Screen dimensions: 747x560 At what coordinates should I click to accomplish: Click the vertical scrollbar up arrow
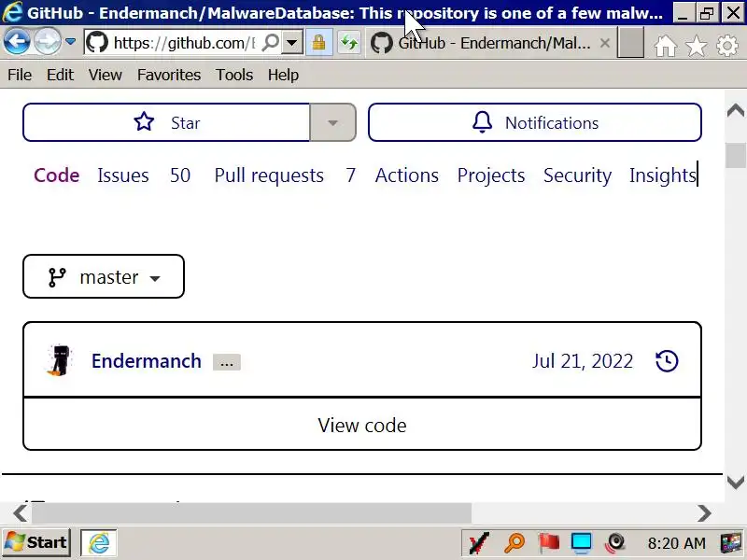click(x=736, y=110)
